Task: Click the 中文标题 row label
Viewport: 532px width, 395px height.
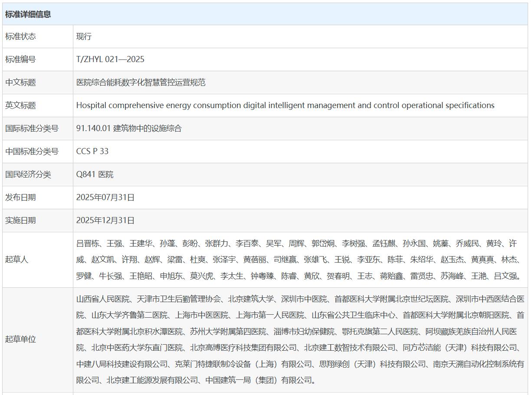Action: pos(20,82)
